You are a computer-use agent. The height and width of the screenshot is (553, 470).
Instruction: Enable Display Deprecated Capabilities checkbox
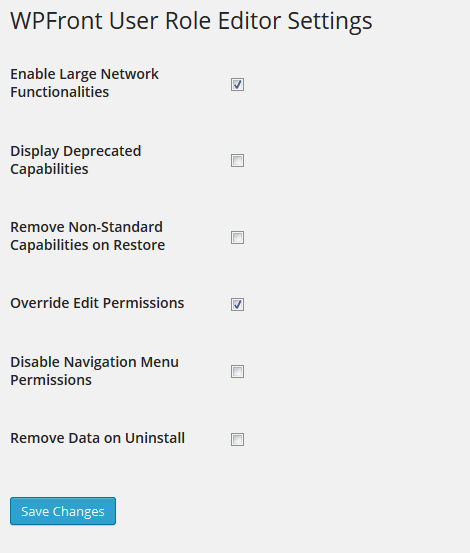(x=237, y=161)
